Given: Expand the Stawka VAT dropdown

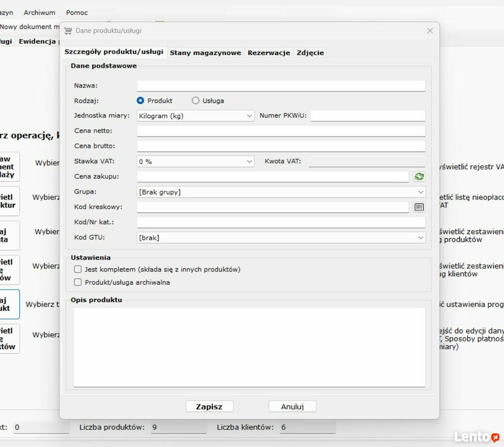Looking at the screenshot, I should [x=195, y=162].
